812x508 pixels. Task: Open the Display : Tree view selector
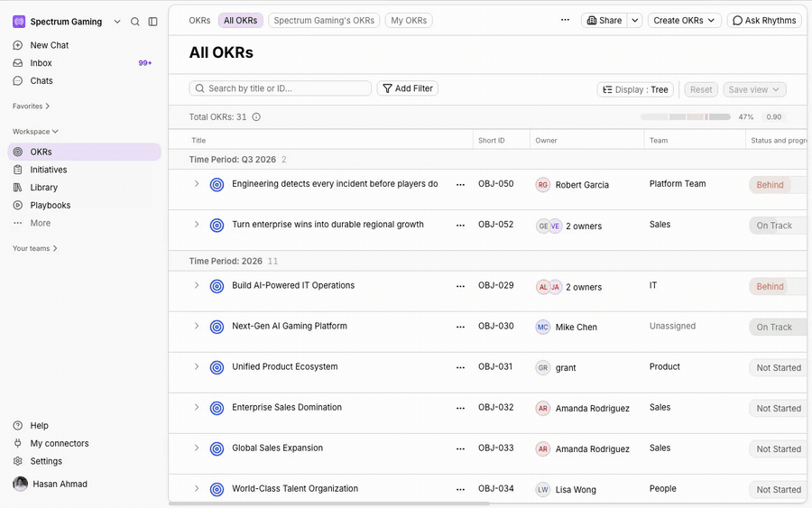[635, 89]
